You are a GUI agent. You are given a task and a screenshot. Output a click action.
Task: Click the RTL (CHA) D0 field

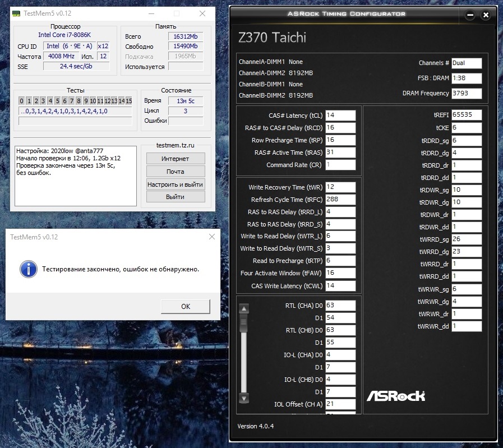pos(340,306)
